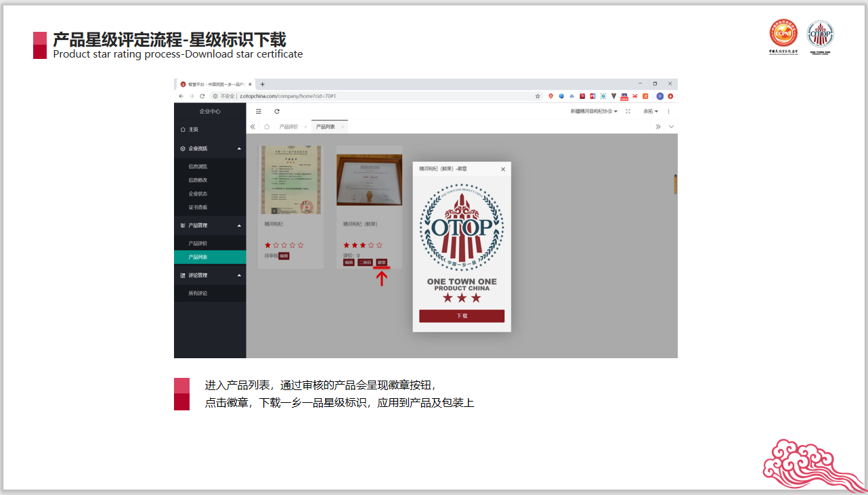This screenshot has height=495, width=868.
Task: Click the fifth star of 精河枸杞（鲜果） rating
Action: [379, 244]
